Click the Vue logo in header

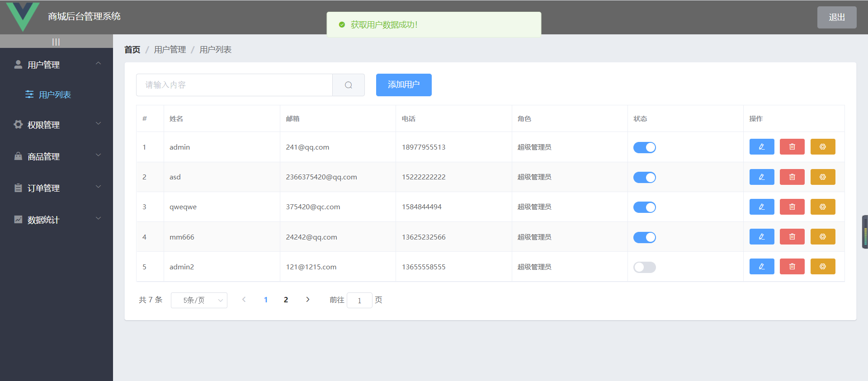tap(23, 16)
